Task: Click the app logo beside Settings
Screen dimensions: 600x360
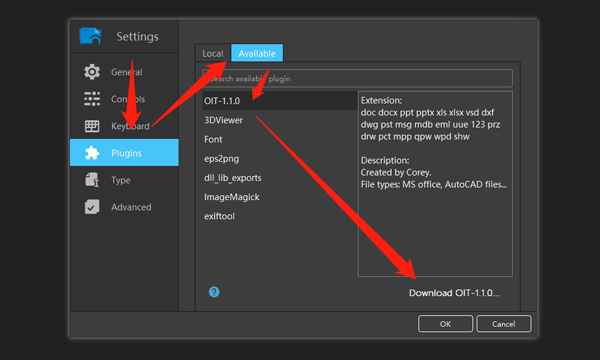Action: pyautogui.click(x=90, y=36)
